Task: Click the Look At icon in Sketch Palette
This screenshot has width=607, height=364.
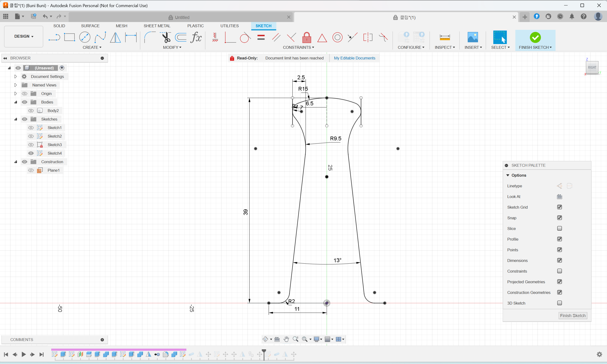Action: click(x=559, y=197)
